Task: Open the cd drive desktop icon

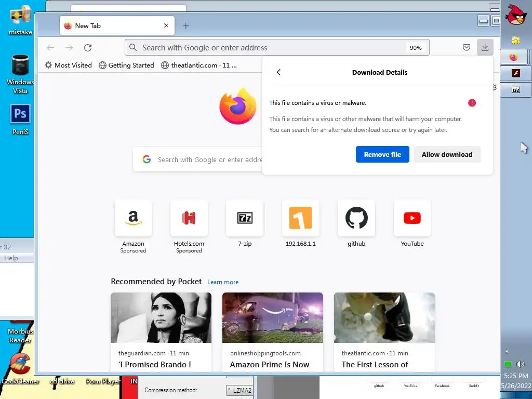Action: click(x=62, y=381)
